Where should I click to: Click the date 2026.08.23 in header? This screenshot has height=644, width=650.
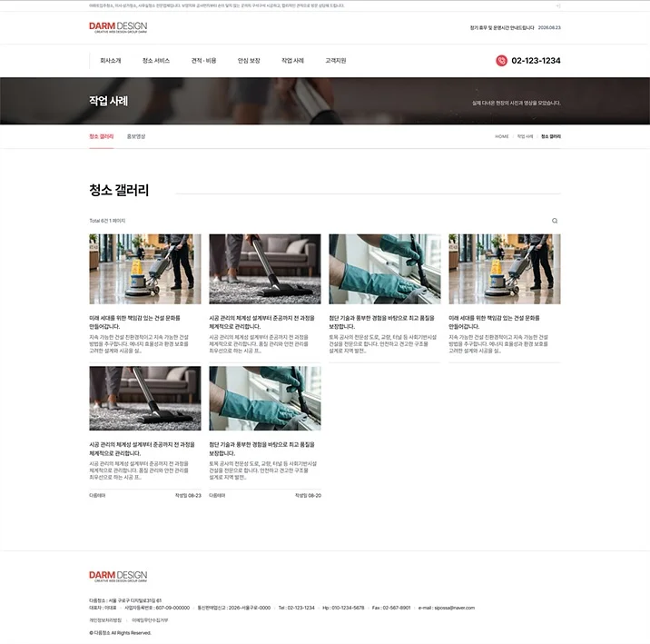(x=549, y=28)
